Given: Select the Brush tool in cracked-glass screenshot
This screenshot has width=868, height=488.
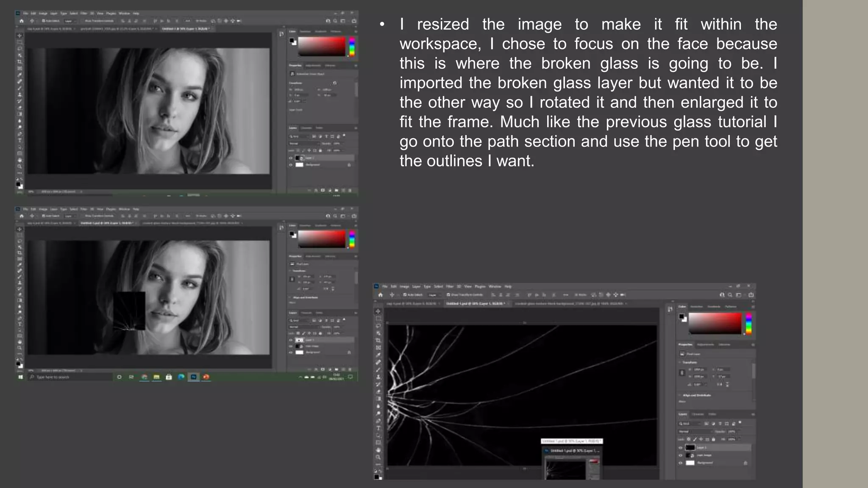Looking at the screenshot, I should click(378, 369).
